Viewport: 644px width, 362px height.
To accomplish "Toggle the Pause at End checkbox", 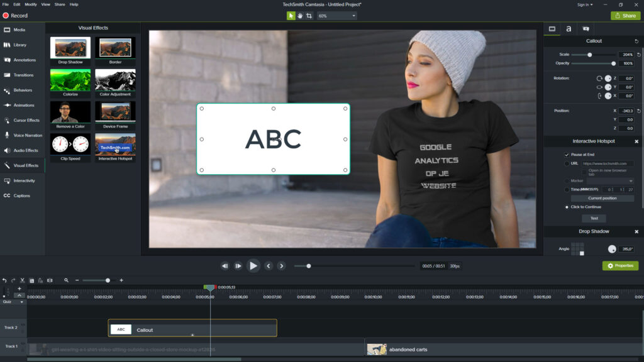I will (567, 155).
